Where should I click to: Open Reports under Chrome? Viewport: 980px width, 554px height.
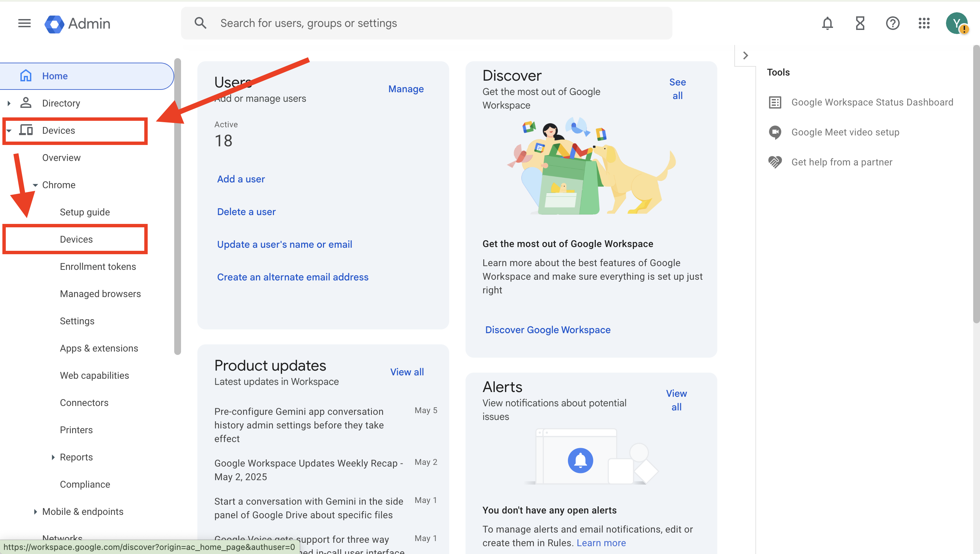pyautogui.click(x=76, y=457)
